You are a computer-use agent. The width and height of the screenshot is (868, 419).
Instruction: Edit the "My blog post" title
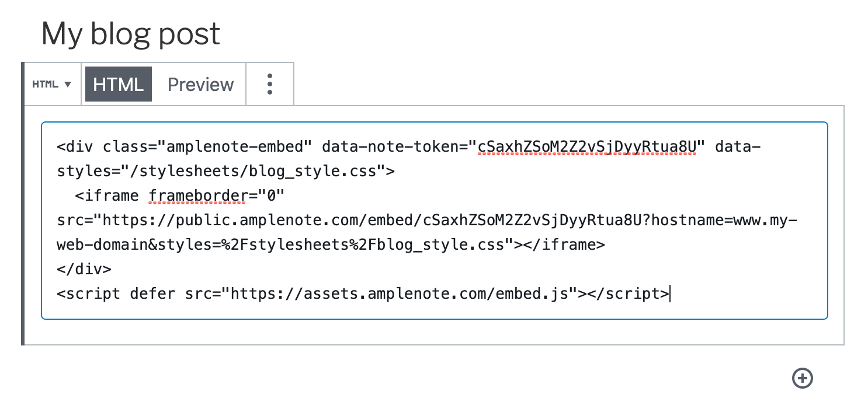point(131,34)
